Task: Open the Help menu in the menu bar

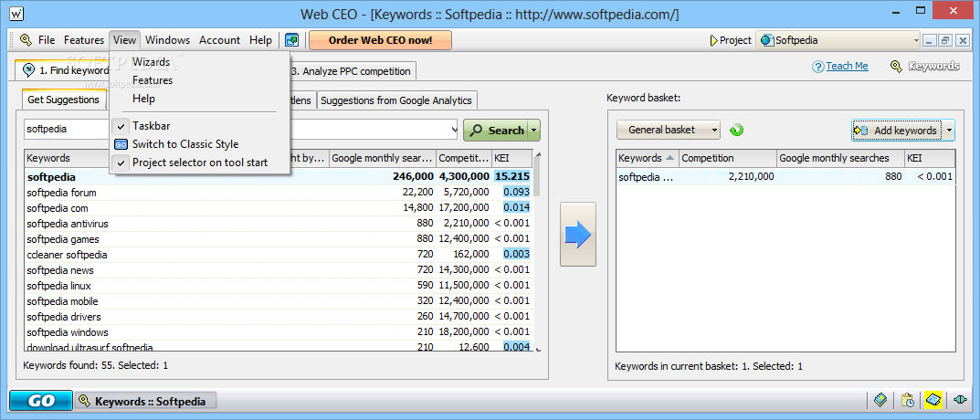Action: pos(260,40)
